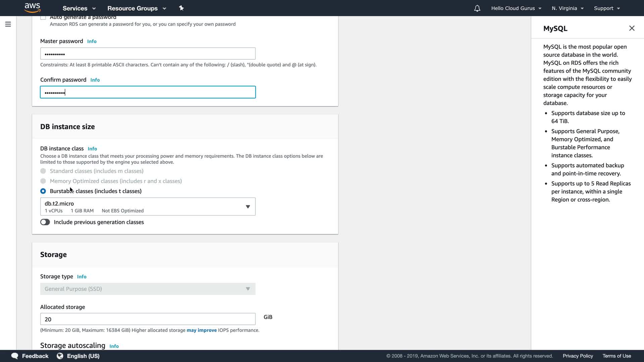Expand the N. Virginia region menu
This screenshot has width=644, height=362.
tap(568, 8)
